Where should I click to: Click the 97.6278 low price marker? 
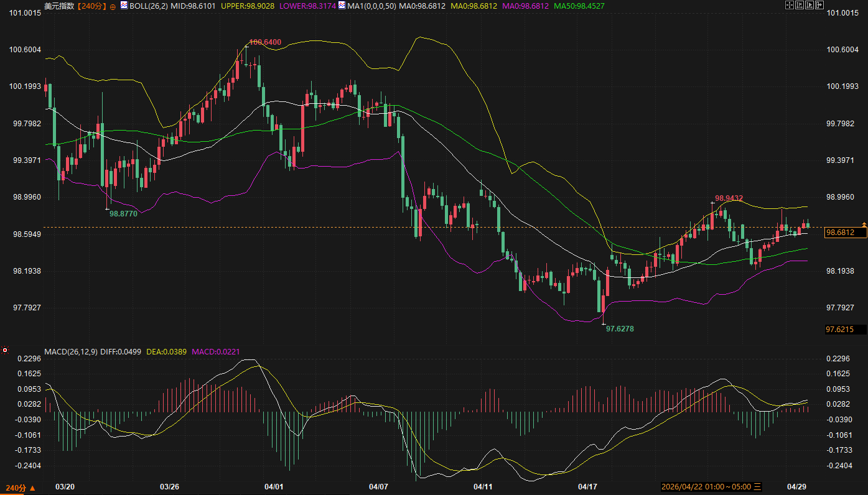tap(620, 328)
